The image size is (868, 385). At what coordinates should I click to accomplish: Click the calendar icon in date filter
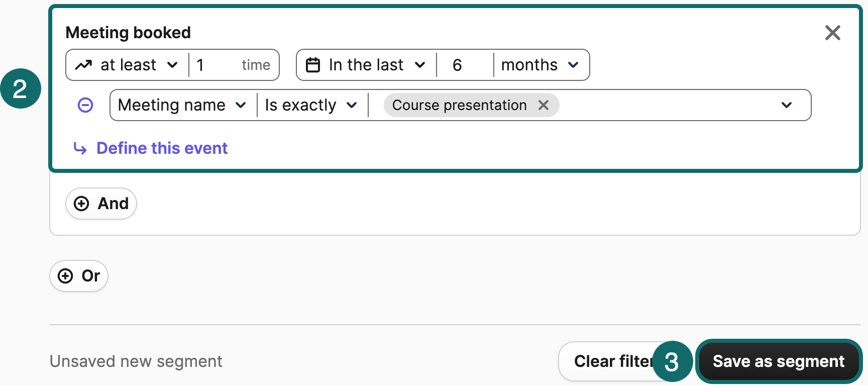pos(313,65)
